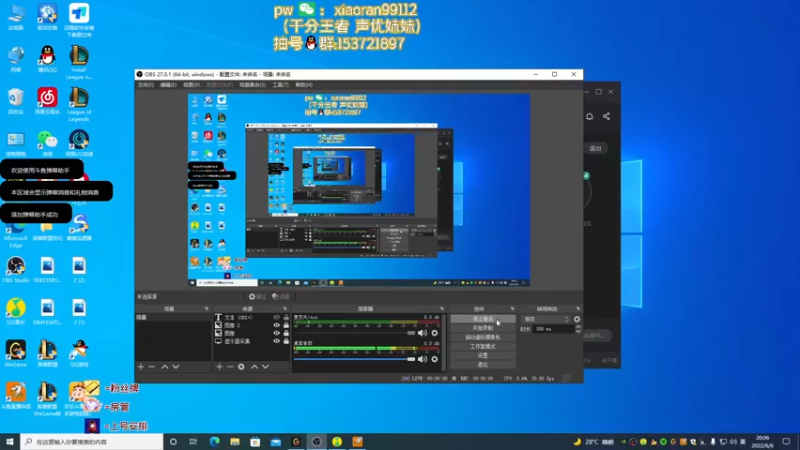The image size is (800, 450).
Task: Open bell notification icon in background window
Action: pos(589,116)
